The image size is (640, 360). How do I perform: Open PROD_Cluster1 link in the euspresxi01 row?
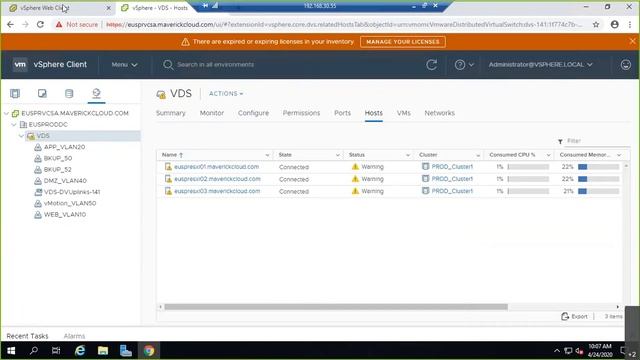pos(452,167)
